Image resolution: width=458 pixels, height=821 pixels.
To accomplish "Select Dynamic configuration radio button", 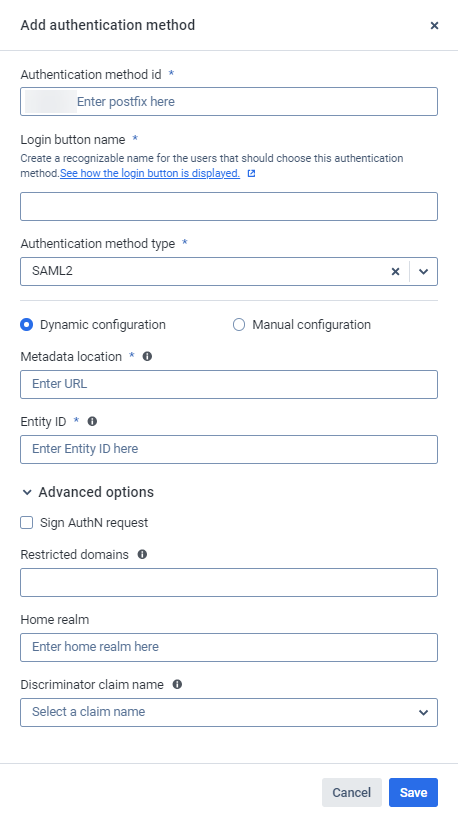I will (x=26, y=325).
